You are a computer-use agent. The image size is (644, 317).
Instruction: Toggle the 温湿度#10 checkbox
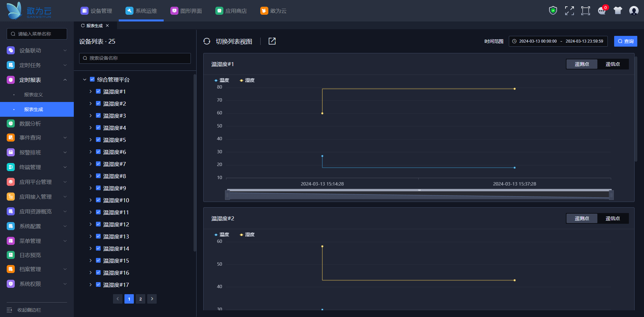click(98, 200)
